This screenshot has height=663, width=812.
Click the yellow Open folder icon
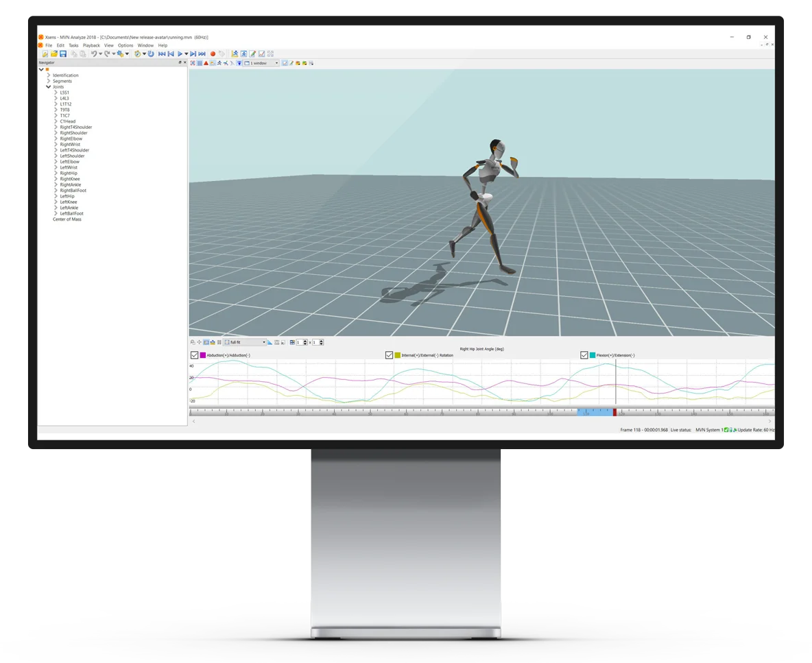point(54,53)
